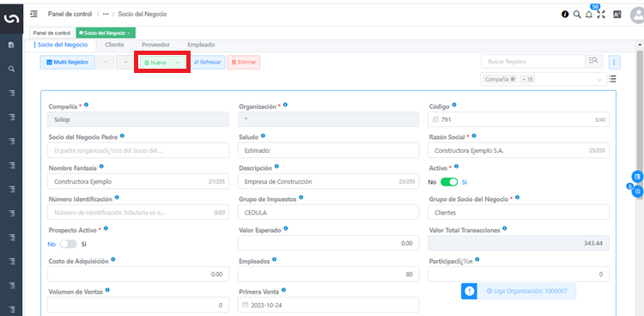The image size is (644, 316).
Task: Click the header magnifier search icon
Action: [577, 15]
